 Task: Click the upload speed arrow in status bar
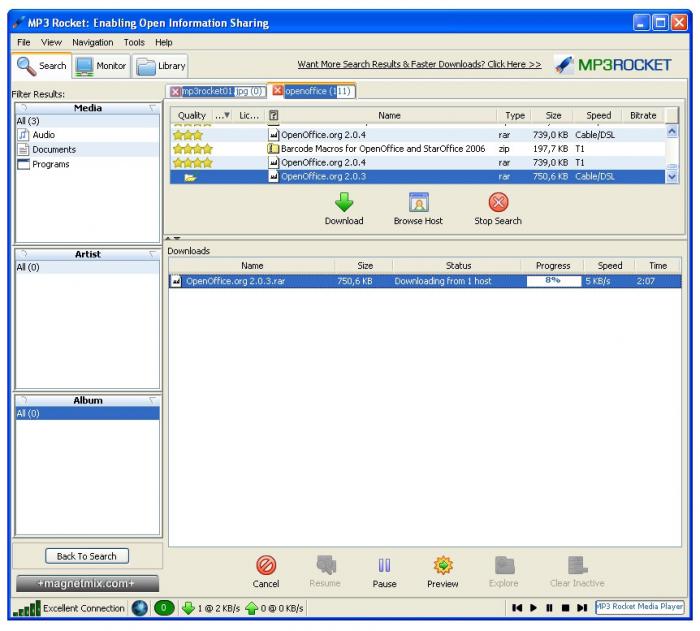click(252, 608)
